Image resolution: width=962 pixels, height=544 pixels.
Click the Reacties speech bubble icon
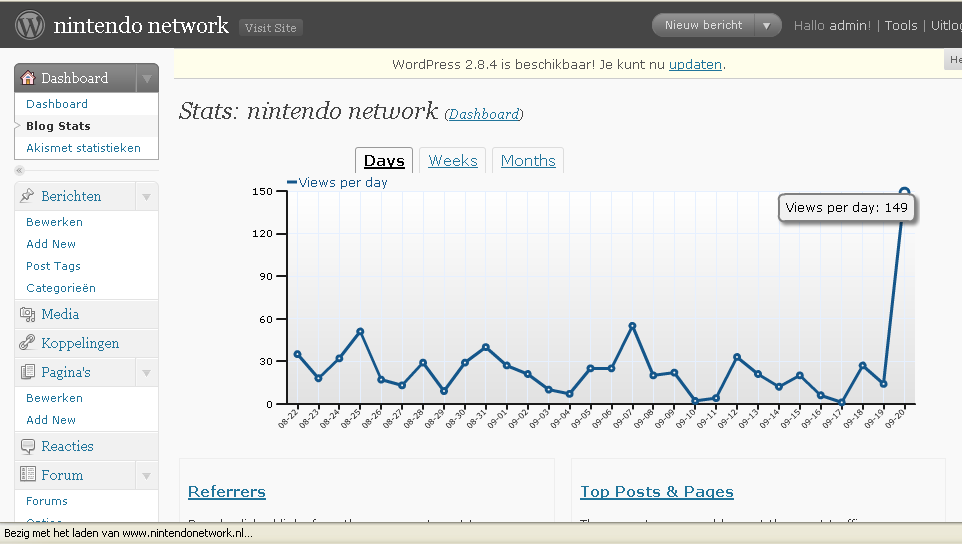[x=28, y=446]
